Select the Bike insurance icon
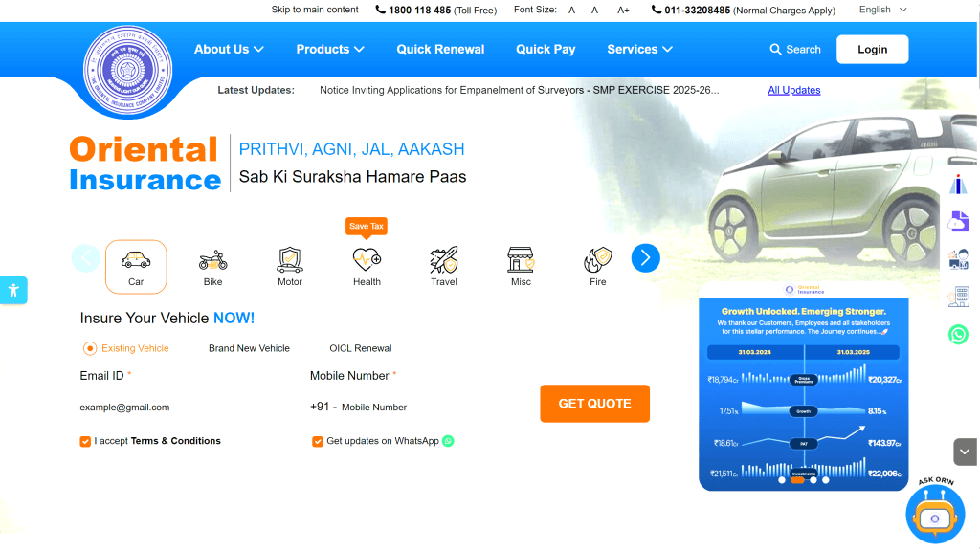This screenshot has height=551, width=980. 212,268
